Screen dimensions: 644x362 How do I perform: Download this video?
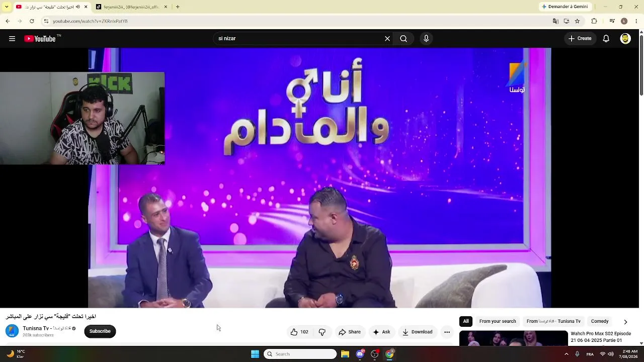[x=418, y=332]
